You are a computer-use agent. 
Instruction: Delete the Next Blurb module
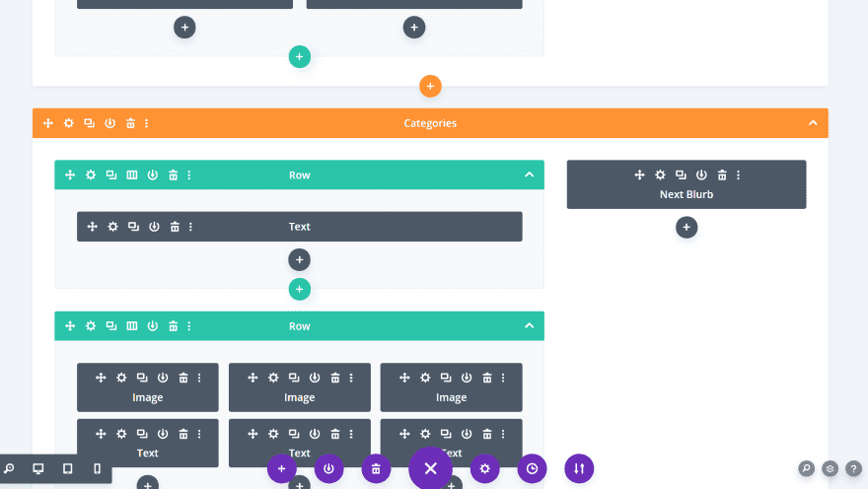722,175
